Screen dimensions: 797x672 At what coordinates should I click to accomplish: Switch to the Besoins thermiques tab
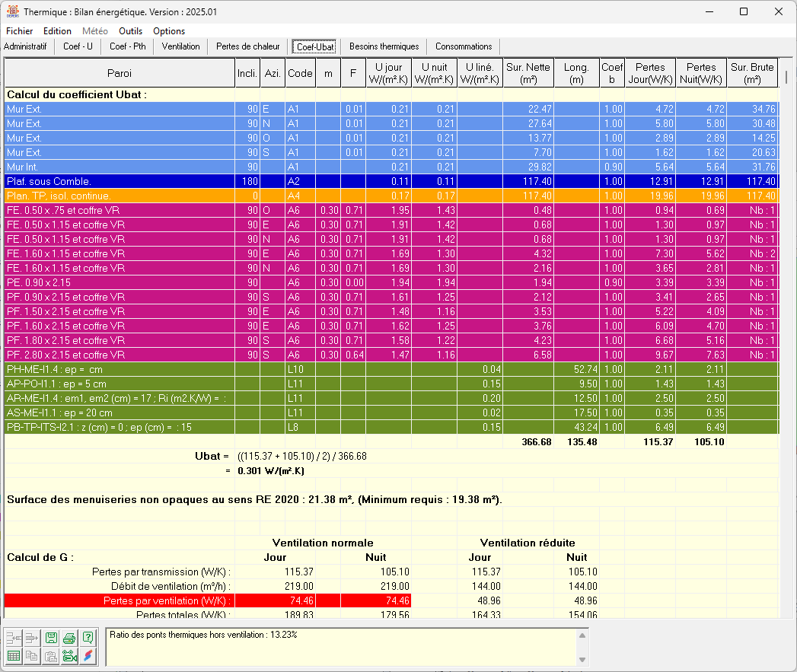(384, 46)
